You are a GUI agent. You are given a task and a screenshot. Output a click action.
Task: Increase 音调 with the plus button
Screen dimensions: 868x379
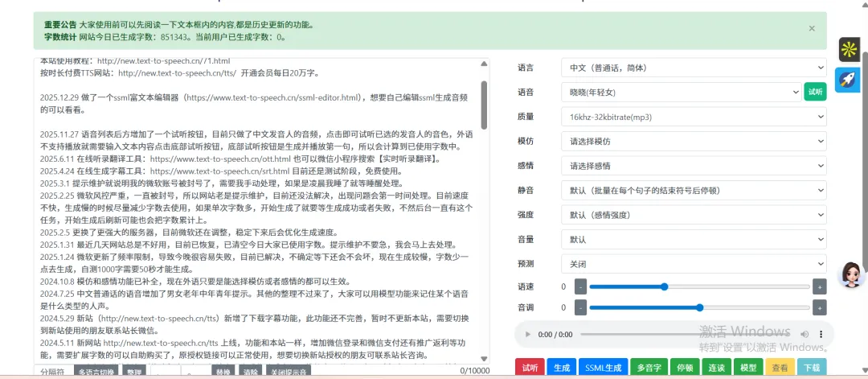(819, 307)
